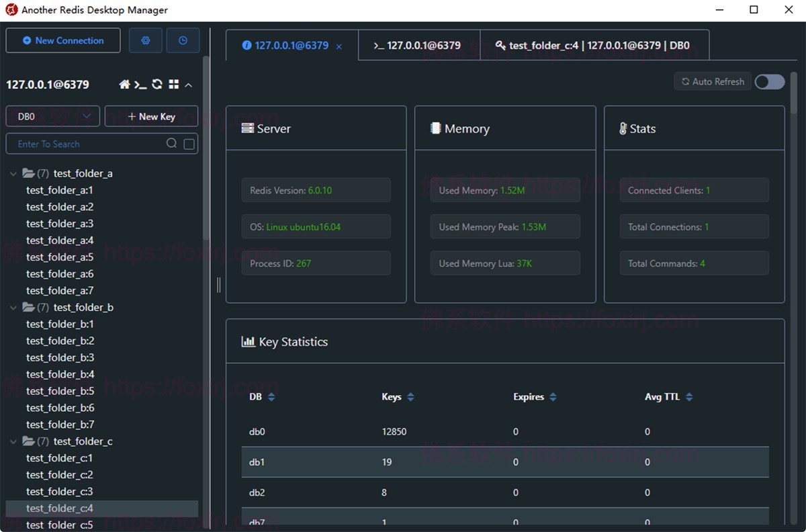This screenshot has width=806, height=532.
Task: Launch redis CLI using the terminal icon
Action: click(x=140, y=85)
